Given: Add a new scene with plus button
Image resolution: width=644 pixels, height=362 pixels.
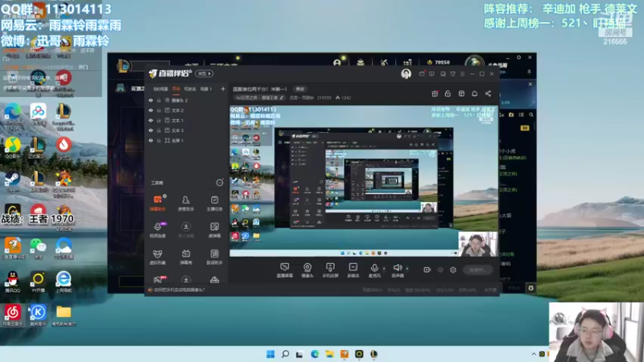Looking at the screenshot, I should tap(223, 88).
